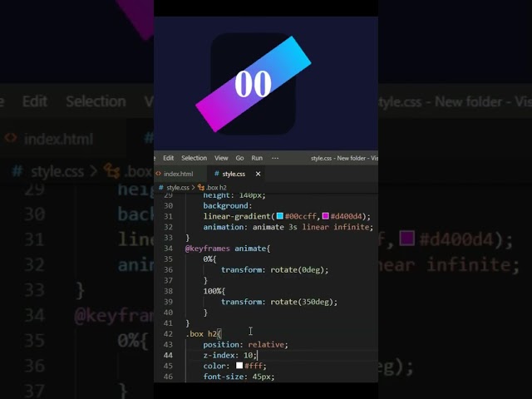Open the small magenta #d400d4 swatch on line 31

pyautogui.click(x=325, y=216)
